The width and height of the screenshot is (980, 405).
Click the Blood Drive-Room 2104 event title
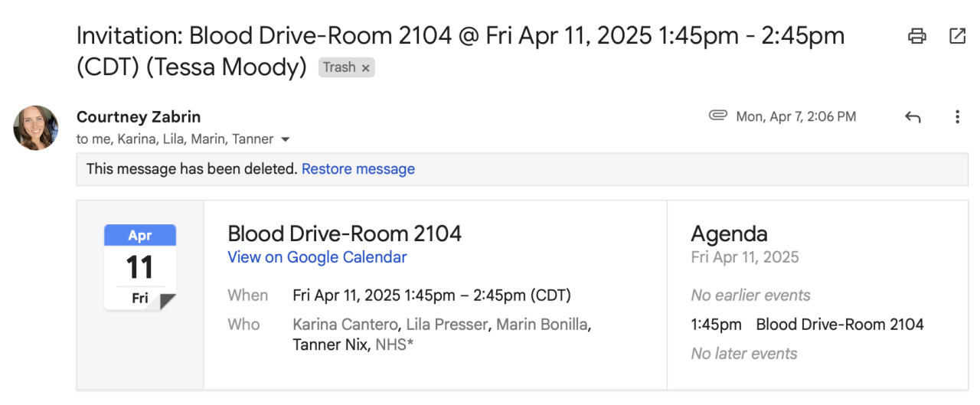(345, 234)
